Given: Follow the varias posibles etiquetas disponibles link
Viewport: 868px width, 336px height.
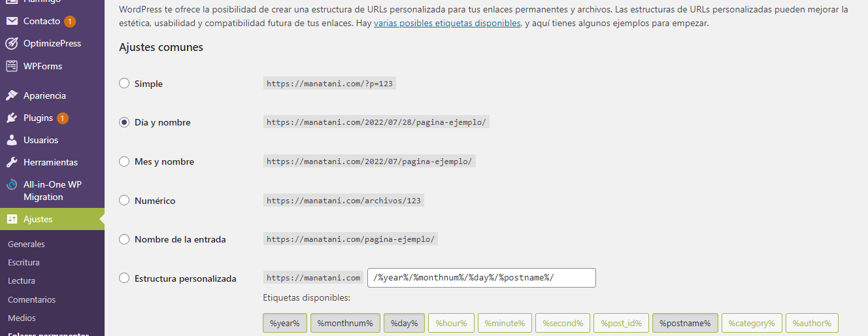Looking at the screenshot, I should click(447, 23).
